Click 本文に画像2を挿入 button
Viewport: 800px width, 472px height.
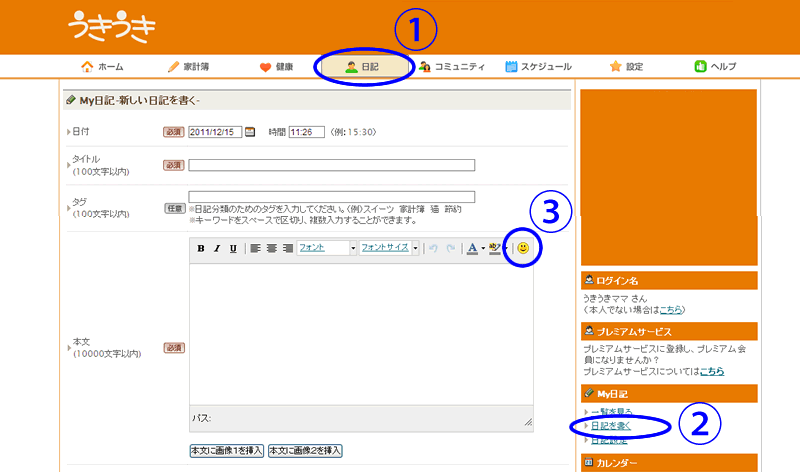(305, 450)
